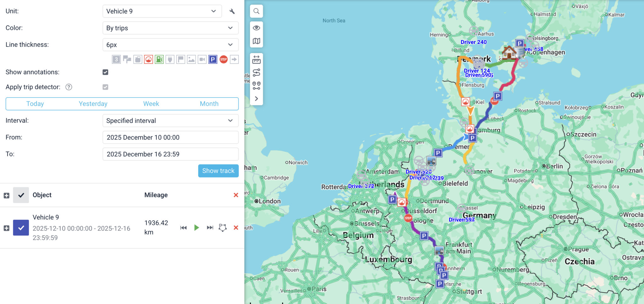Image resolution: width=644 pixels, height=304 pixels.
Task: Open the map layers icon
Action: [x=257, y=41]
